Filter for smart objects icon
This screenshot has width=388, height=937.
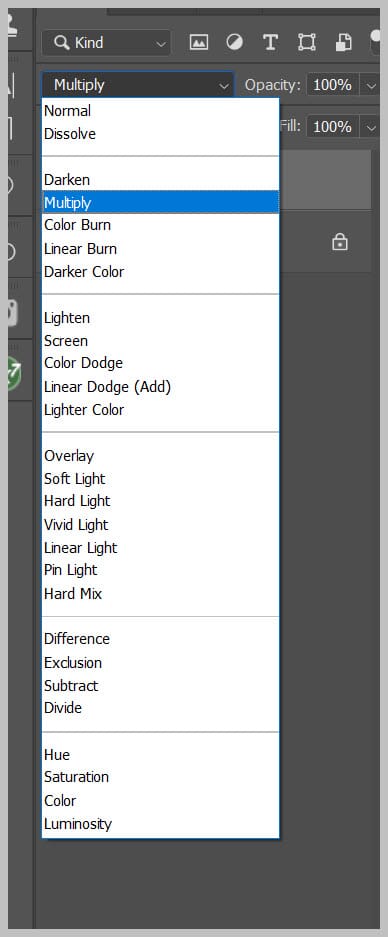(x=343, y=42)
